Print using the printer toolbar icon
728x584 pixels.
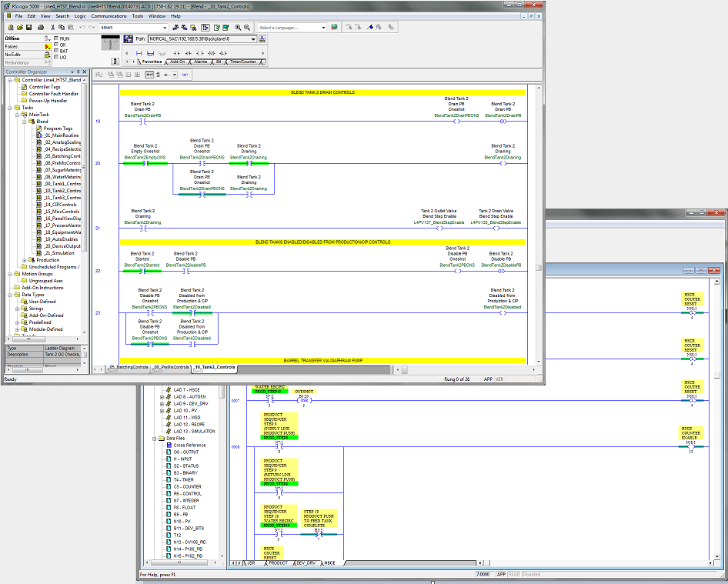[41, 28]
